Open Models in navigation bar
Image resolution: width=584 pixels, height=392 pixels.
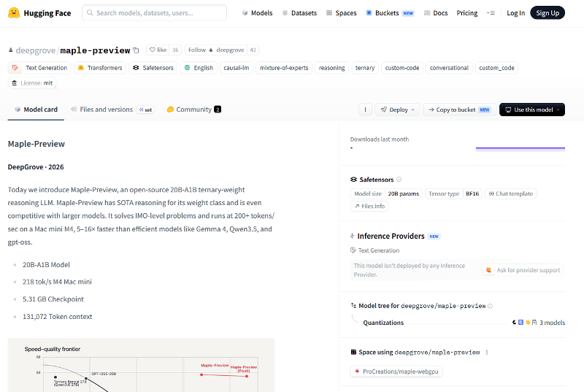click(258, 13)
